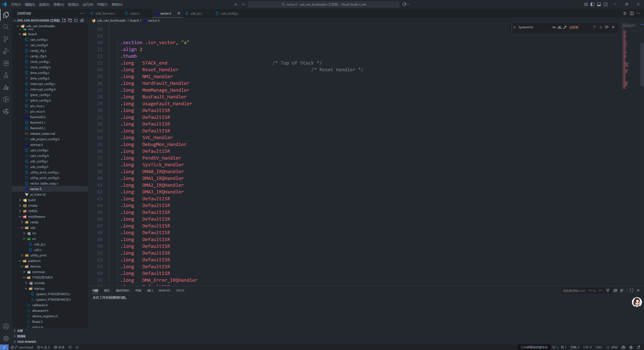The height and width of the screenshot is (350, 644).
Task: Open the Search view in activity bar
Action: click(x=6, y=27)
